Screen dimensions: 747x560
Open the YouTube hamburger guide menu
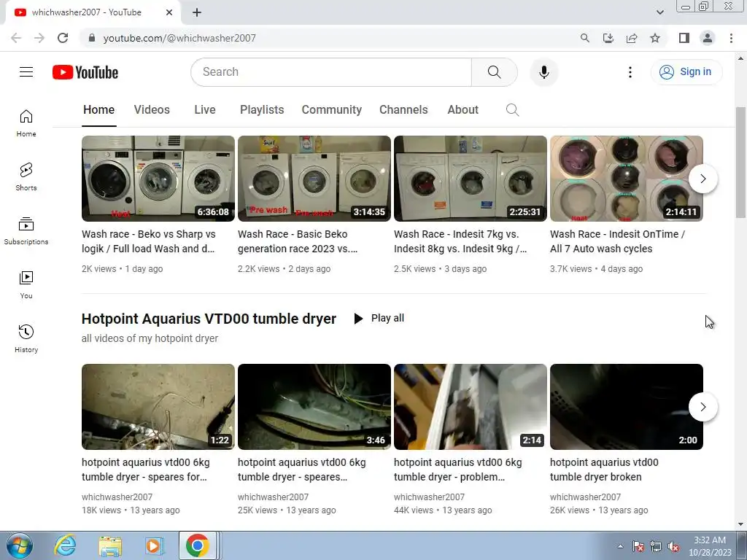26,72
